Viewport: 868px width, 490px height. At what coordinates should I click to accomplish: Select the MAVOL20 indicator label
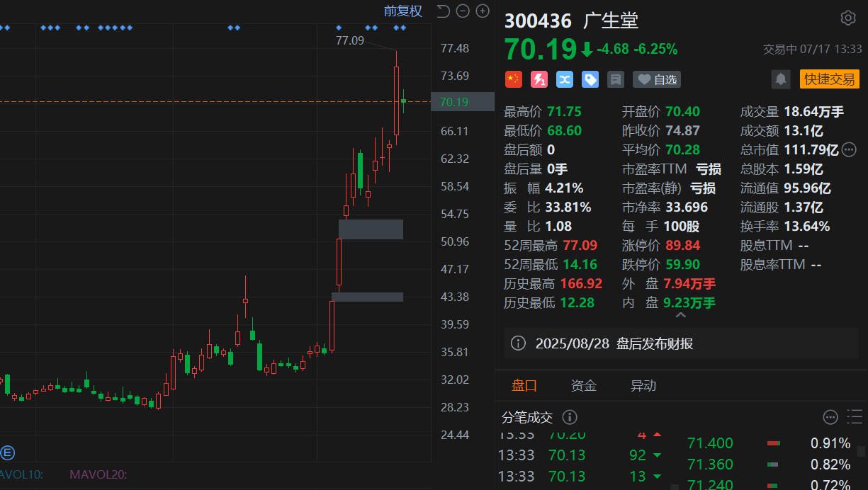click(x=98, y=474)
